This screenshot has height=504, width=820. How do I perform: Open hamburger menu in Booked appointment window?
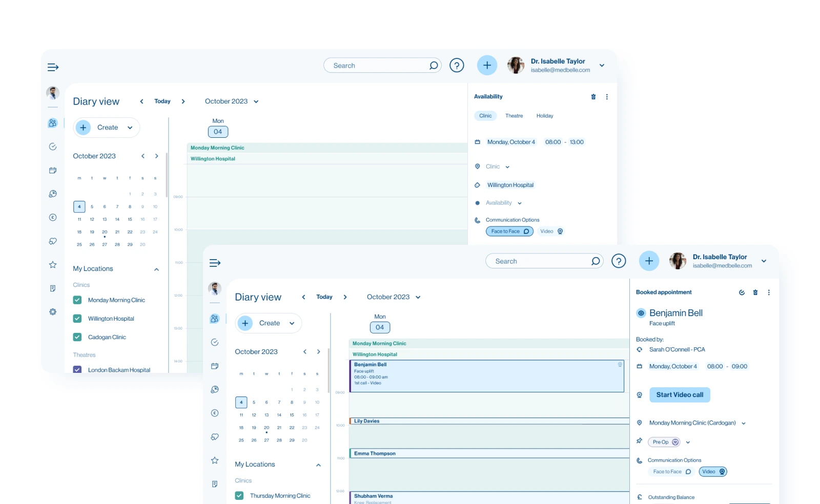click(x=215, y=263)
